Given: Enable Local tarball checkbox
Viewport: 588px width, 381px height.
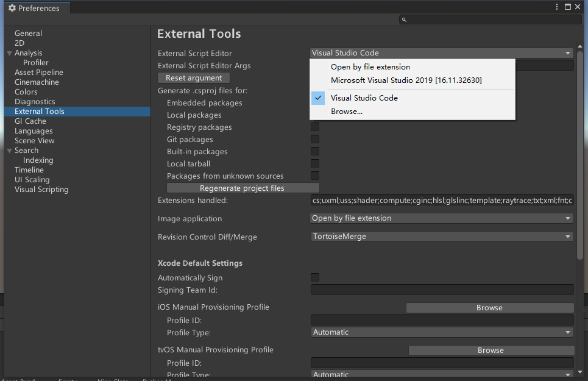Looking at the screenshot, I should click(x=315, y=163).
